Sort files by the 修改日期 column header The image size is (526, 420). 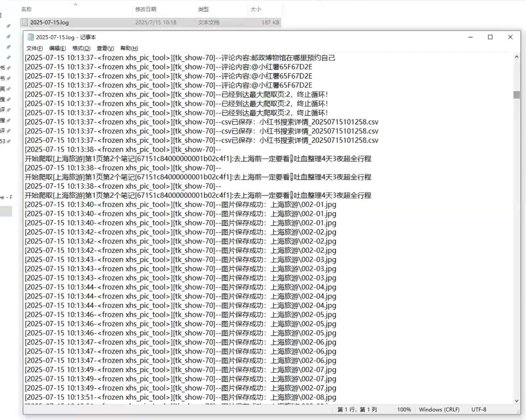point(146,9)
